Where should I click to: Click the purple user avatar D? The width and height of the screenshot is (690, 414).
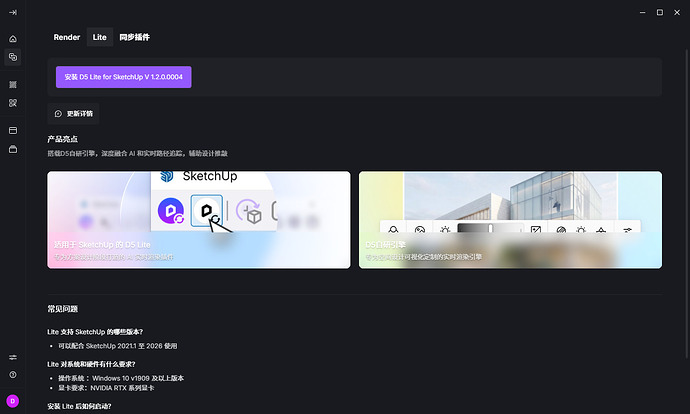pos(13,401)
